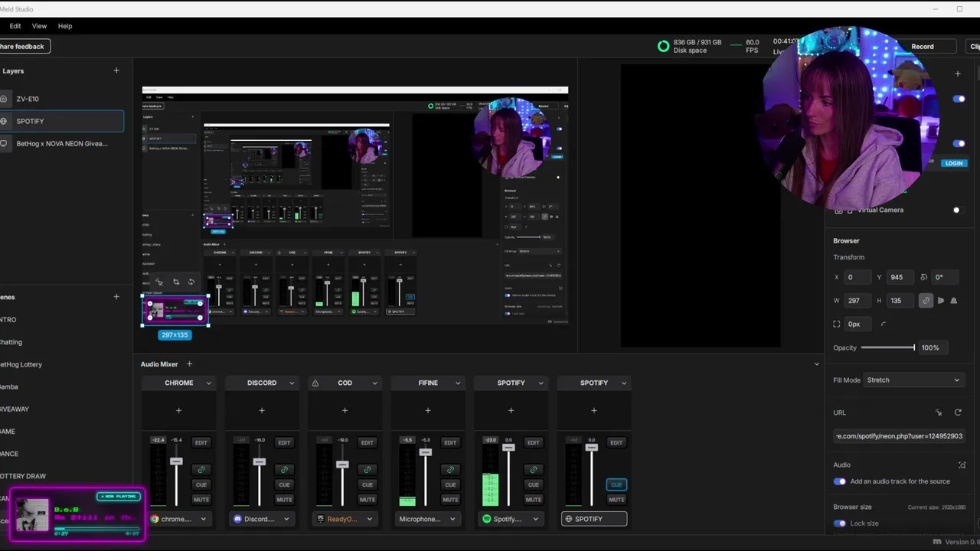Add an effect to the COD channel
This screenshot has height=551, width=980.
(345, 410)
